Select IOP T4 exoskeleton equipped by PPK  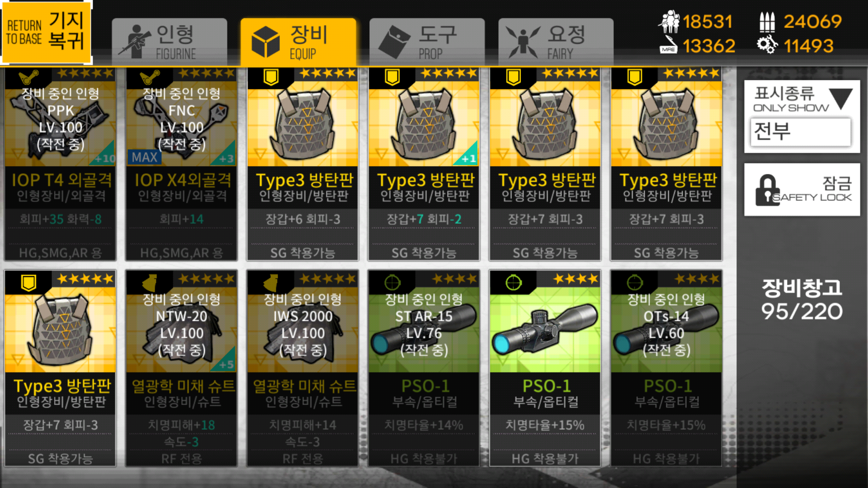point(60,164)
